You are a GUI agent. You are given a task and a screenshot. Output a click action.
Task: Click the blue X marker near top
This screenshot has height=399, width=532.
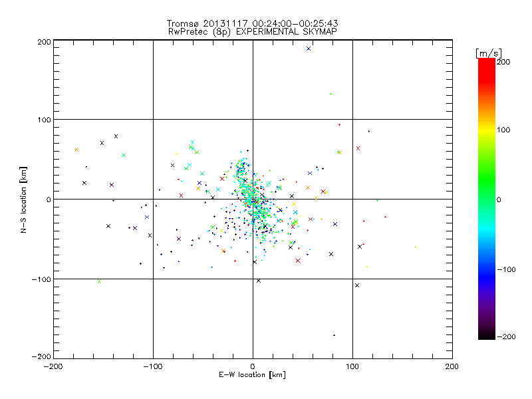pos(309,49)
